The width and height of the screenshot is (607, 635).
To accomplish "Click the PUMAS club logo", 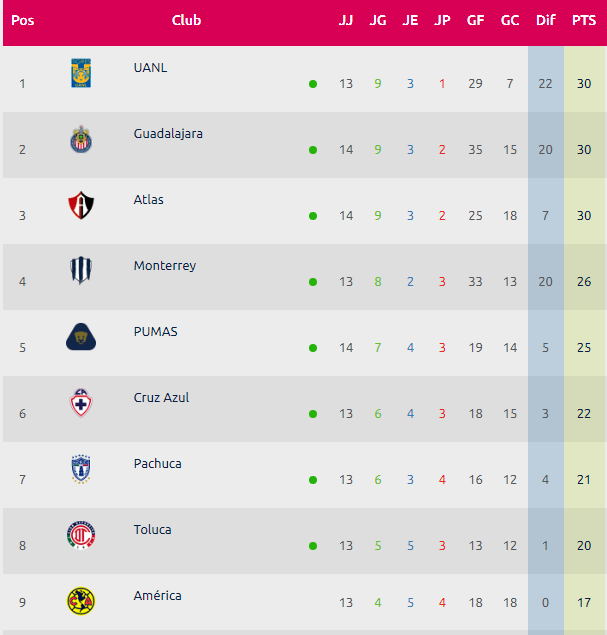I will (x=81, y=337).
